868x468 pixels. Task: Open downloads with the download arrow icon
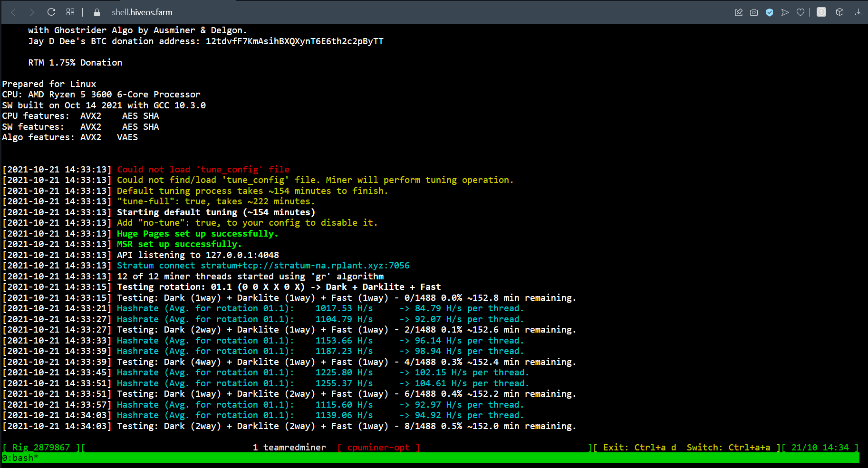(858, 12)
